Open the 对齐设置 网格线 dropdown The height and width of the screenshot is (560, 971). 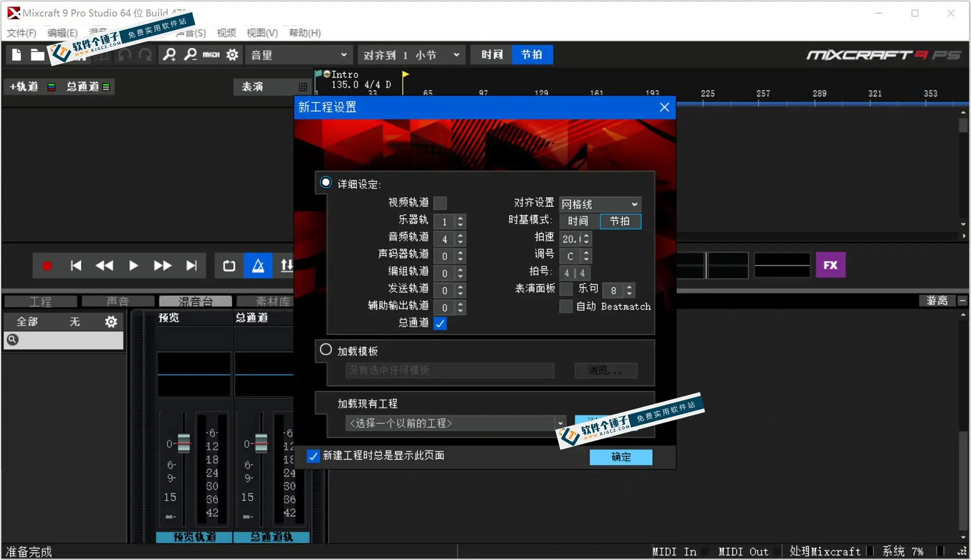(x=599, y=204)
